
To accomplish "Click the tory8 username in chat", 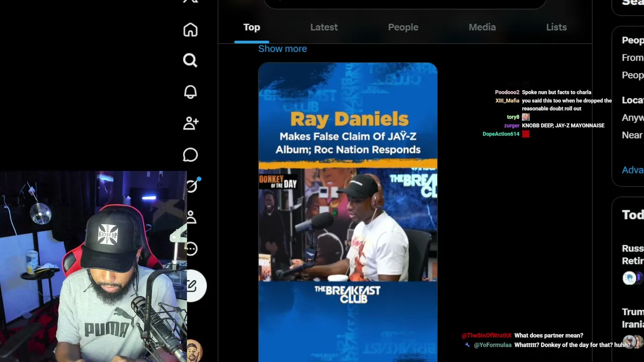I will (x=513, y=117).
